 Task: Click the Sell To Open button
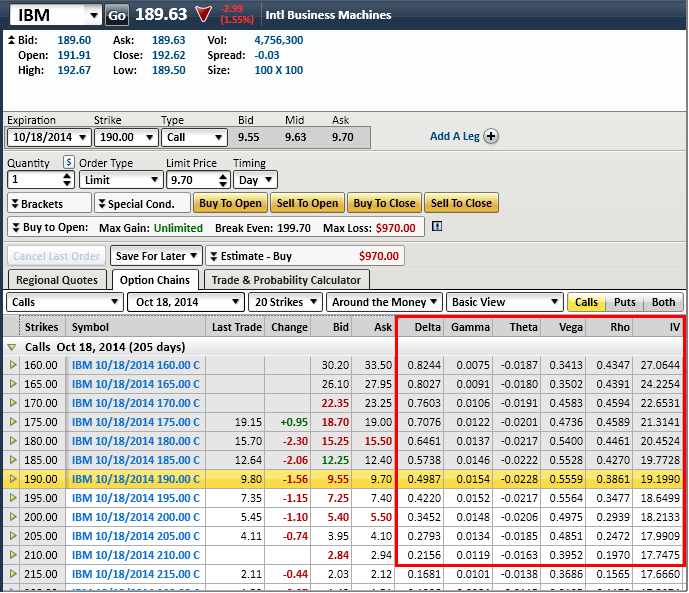307,203
